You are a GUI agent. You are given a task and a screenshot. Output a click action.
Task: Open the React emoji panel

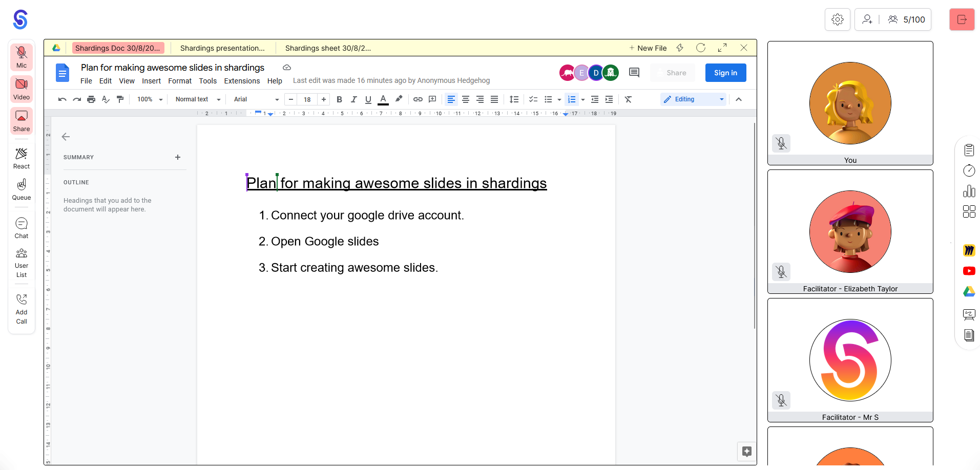pos(22,158)
